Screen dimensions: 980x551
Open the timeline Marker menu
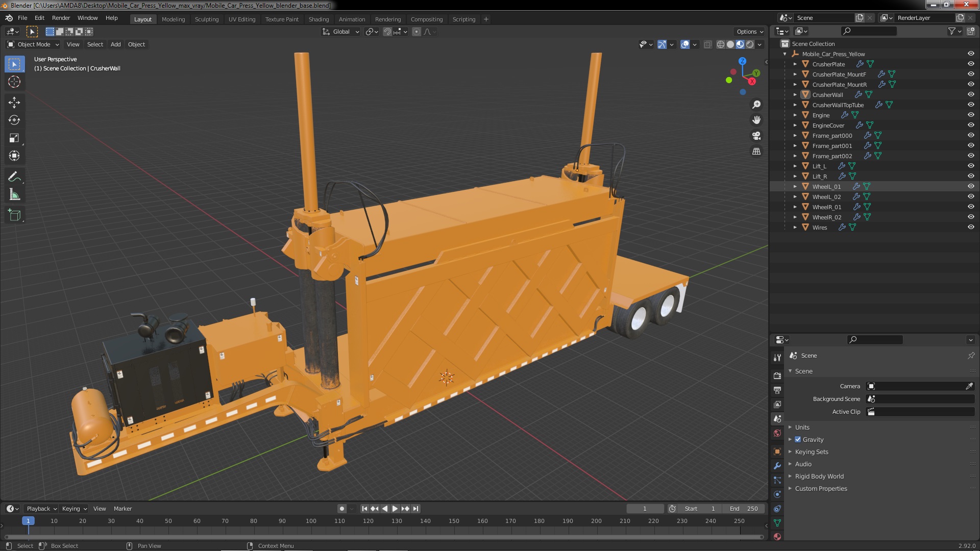(122, 509)
